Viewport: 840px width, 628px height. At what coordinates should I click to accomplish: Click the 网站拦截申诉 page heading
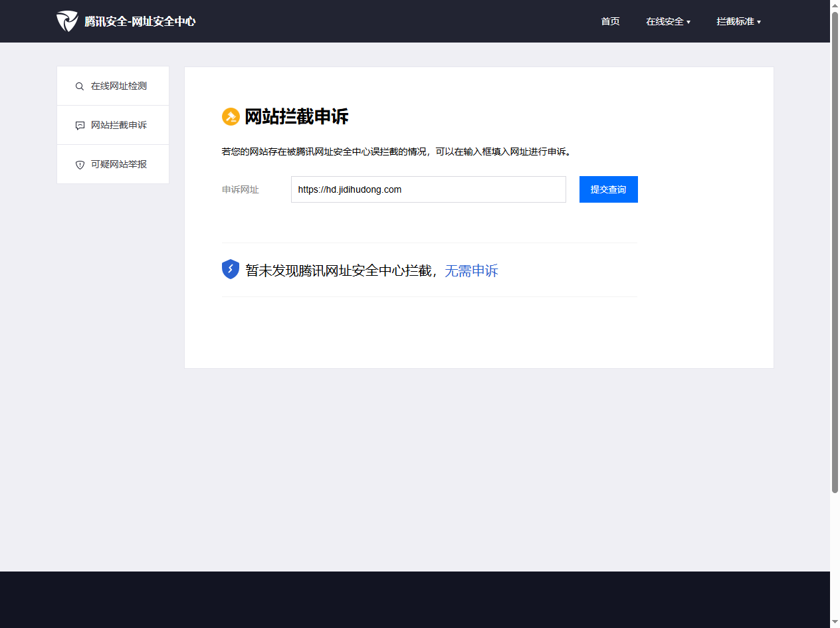296,117
